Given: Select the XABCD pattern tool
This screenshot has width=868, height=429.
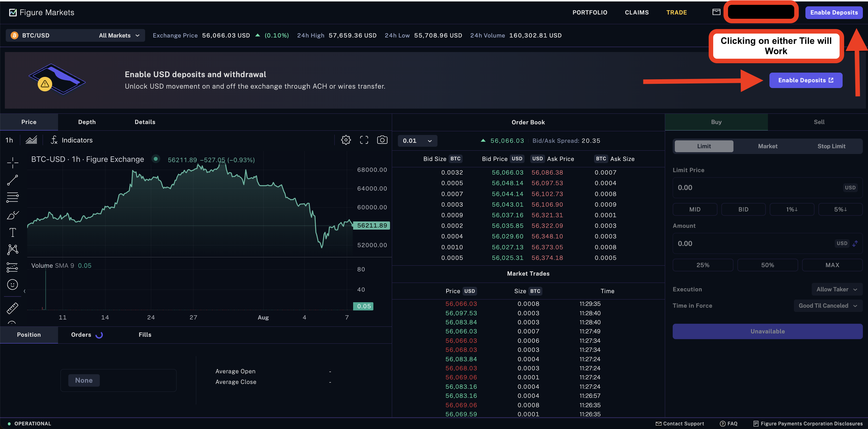Looking at the screenshot, I should tap(12, 250).
